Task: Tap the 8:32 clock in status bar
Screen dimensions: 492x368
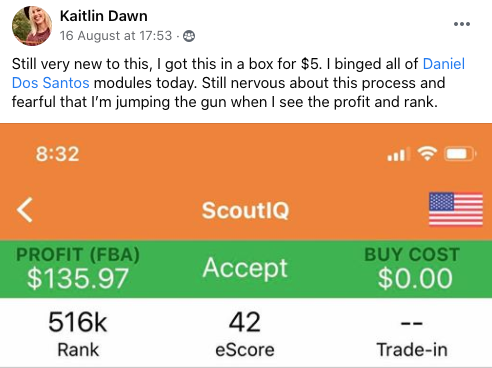Action: click(x=58, y=154)
